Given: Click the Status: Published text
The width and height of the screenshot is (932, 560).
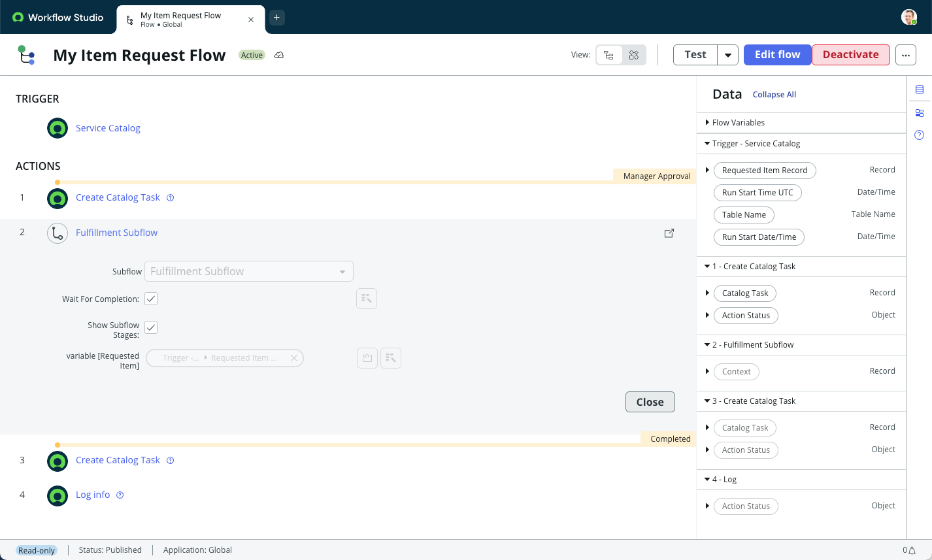Looking at the screenshot, I should click(110, 550).
